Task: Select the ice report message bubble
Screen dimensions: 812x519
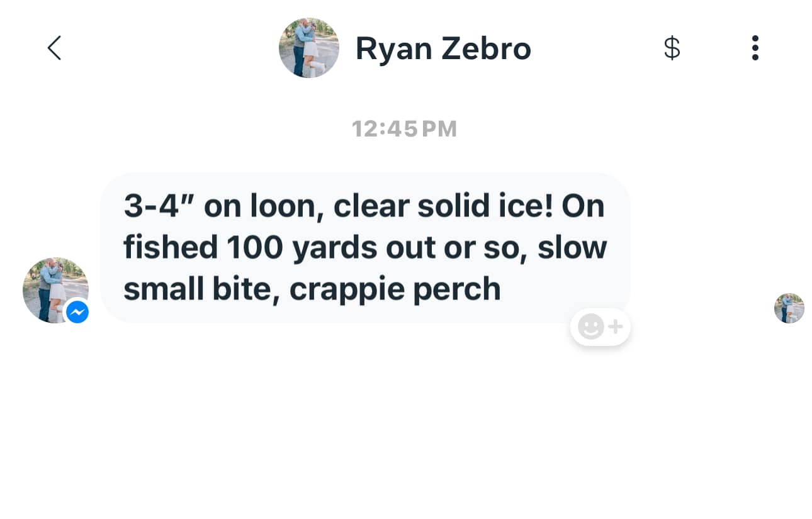Action: coord(365,248)
